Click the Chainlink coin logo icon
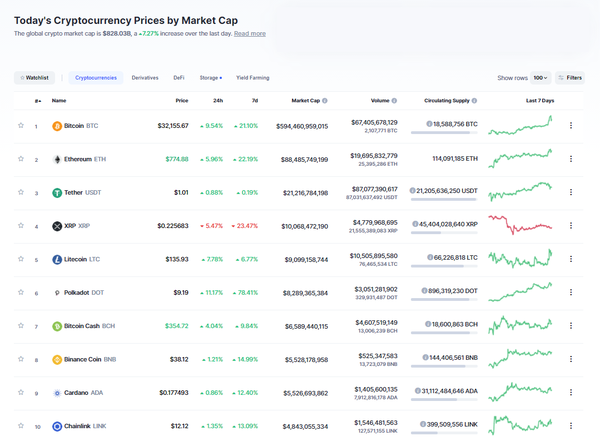This screenshot has width=600, height=441. pos(57,426)
